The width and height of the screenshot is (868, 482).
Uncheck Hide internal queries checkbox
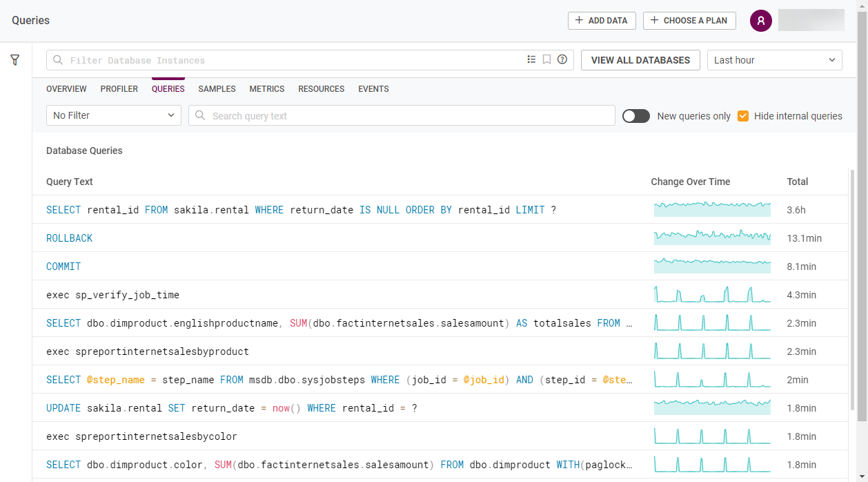point(743,116)
